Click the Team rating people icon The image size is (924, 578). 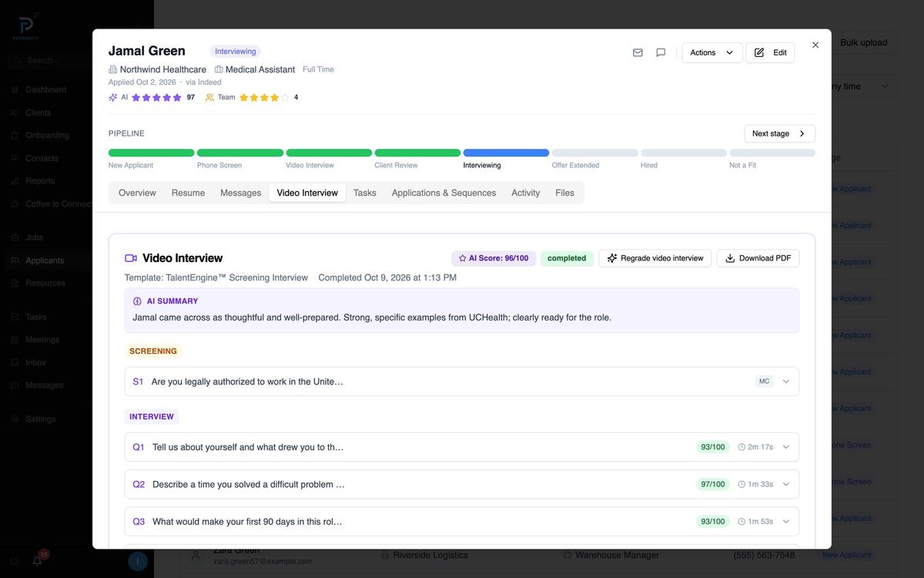[209, 97]
